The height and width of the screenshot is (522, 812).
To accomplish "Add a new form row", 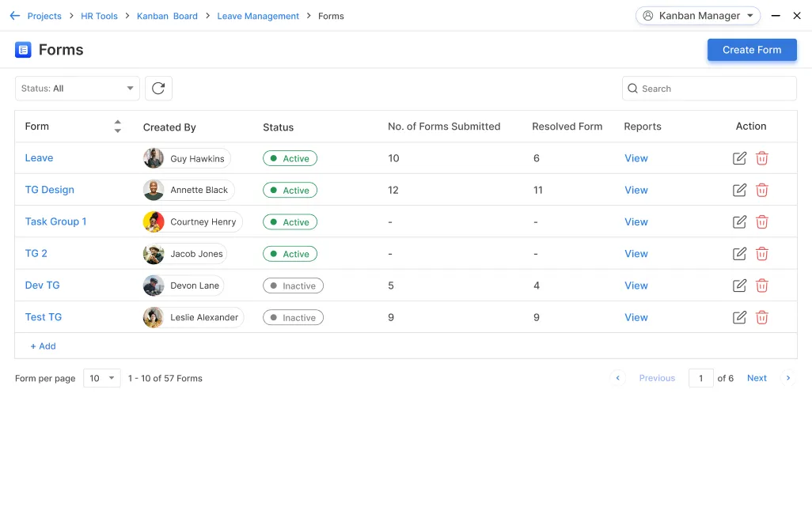I will 43,346.
